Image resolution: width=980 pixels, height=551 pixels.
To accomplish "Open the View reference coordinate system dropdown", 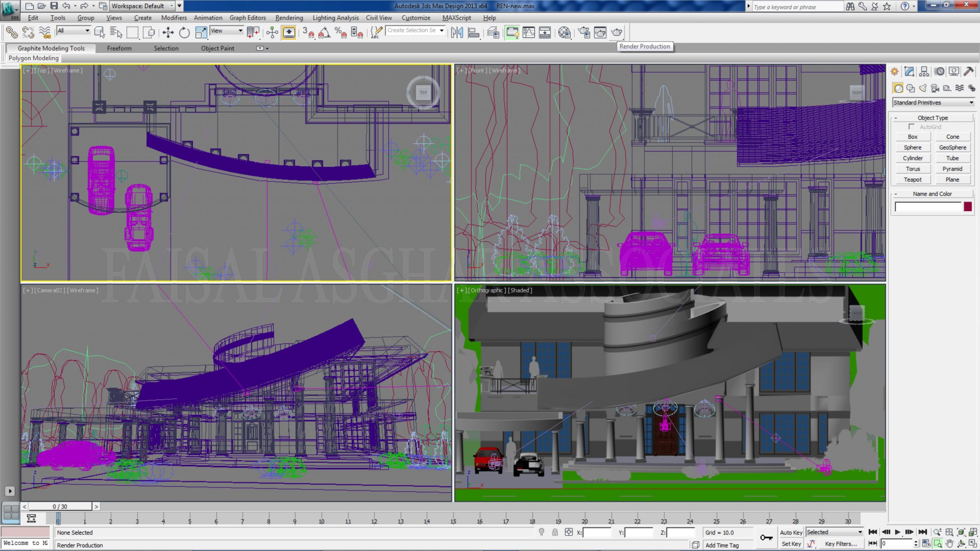I will coord(227,31).
